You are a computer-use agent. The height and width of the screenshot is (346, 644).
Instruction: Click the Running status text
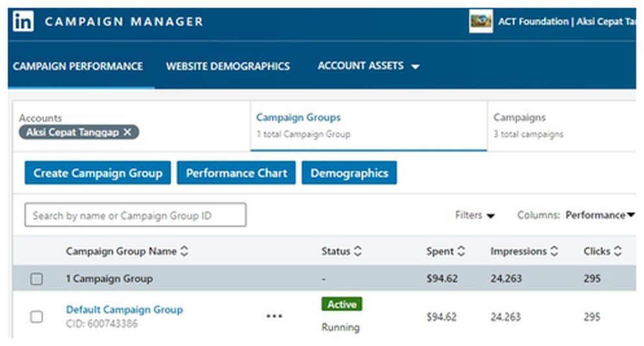pyautogui.click(x=341, y=327)
